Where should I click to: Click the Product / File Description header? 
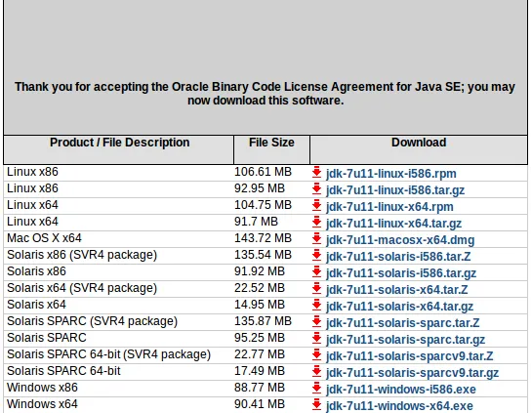(x=119, y=143)
